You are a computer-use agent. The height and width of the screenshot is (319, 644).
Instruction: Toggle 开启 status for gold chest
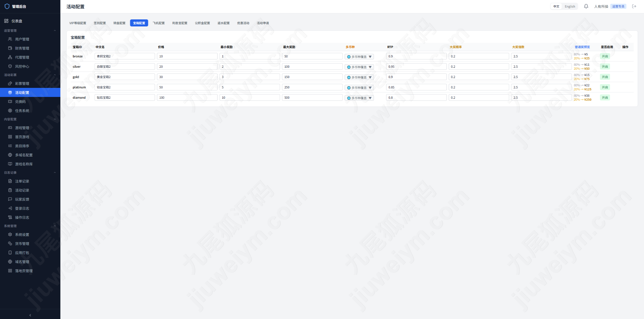pyautogui.click(x=605, y=77)
